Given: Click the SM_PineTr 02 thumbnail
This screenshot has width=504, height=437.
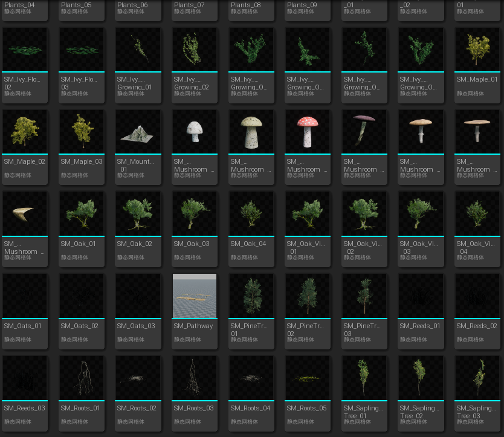Looking at the screenshot, I should point(308,296).
